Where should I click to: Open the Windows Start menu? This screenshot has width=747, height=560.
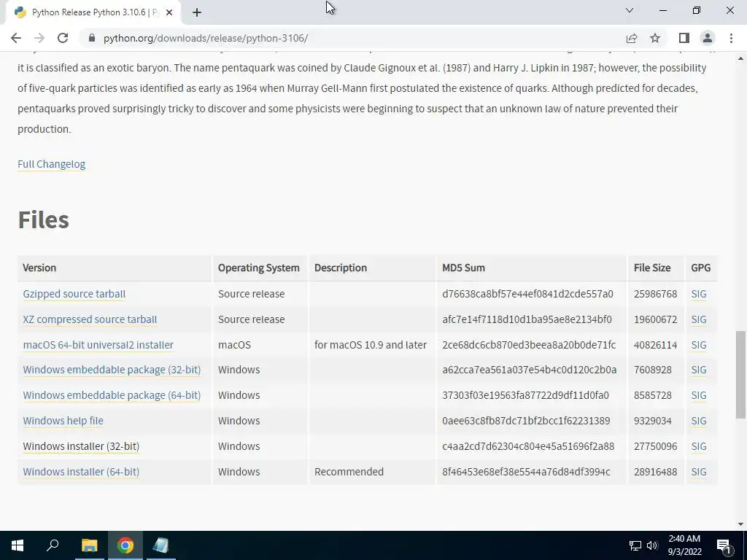pos(18,545)
